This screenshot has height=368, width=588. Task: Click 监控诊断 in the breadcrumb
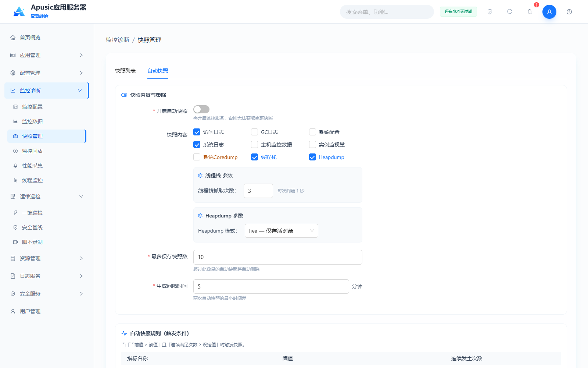[118, 40]
